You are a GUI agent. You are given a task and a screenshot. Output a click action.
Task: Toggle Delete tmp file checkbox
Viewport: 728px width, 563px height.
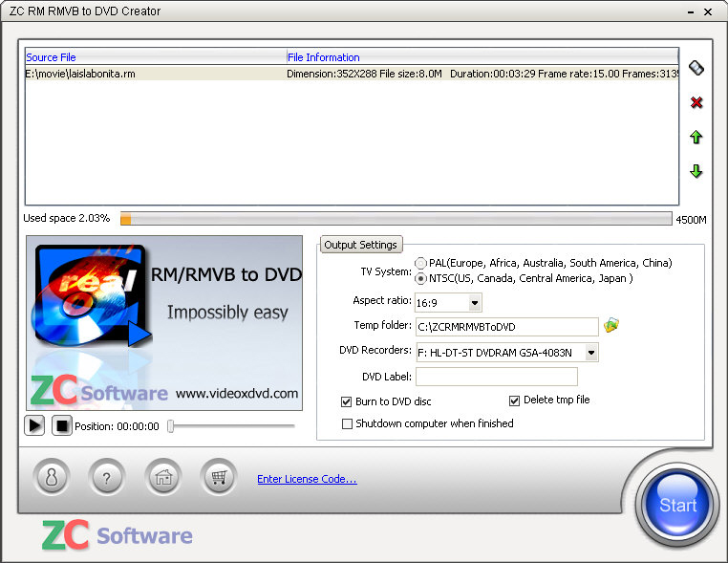click(x=515, y=401)
